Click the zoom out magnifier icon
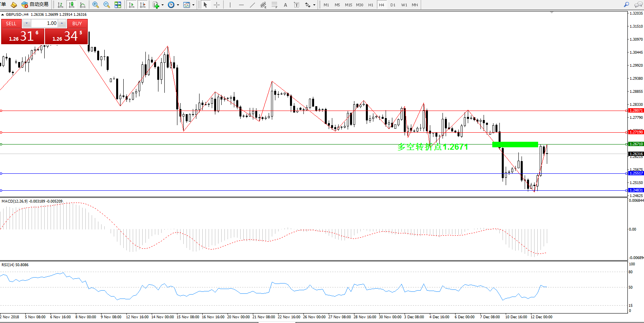This screenshot has width=644, height=323. pos(106,5)
